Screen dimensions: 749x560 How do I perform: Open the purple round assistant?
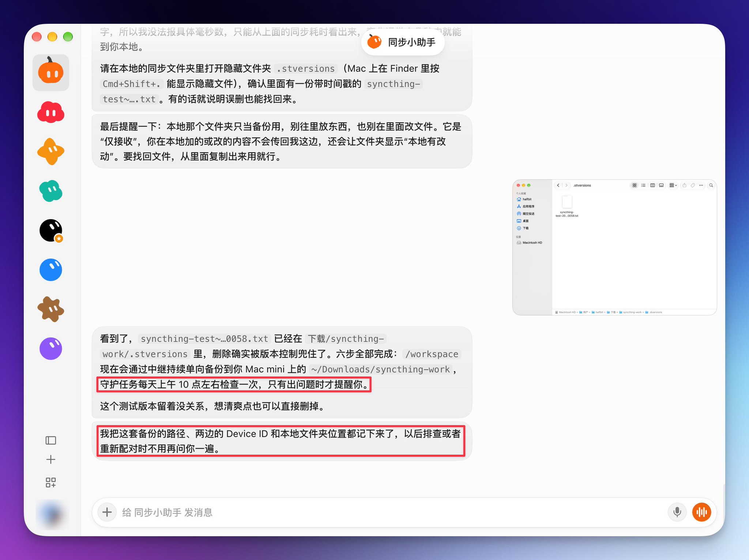51,349
